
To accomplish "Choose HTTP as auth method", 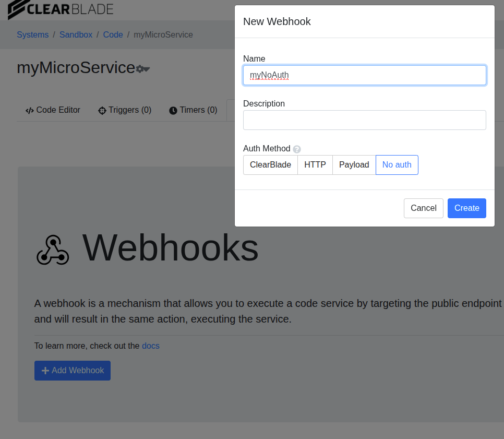I will click(x=315, y=165).
